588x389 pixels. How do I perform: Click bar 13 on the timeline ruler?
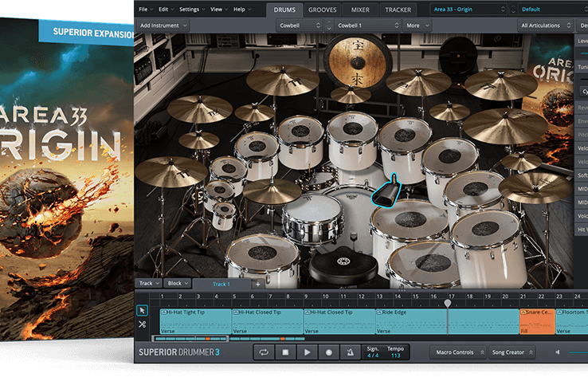(x=379, y=297)
